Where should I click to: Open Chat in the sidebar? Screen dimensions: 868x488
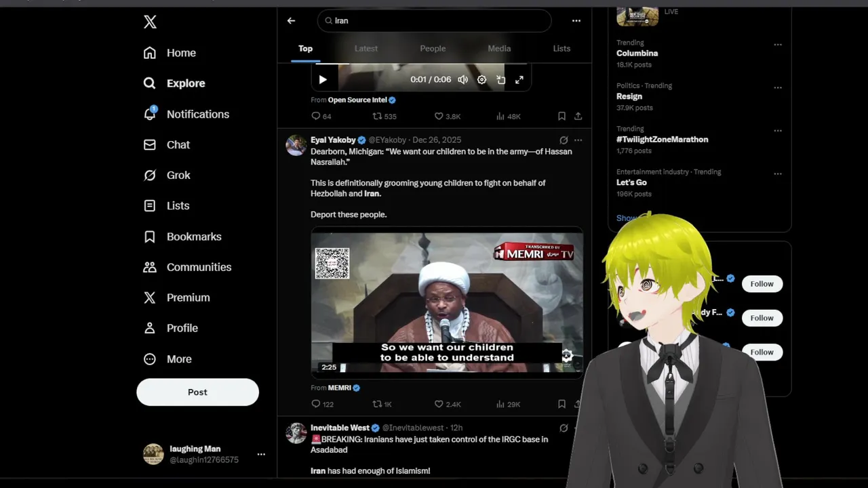(167, 144)
